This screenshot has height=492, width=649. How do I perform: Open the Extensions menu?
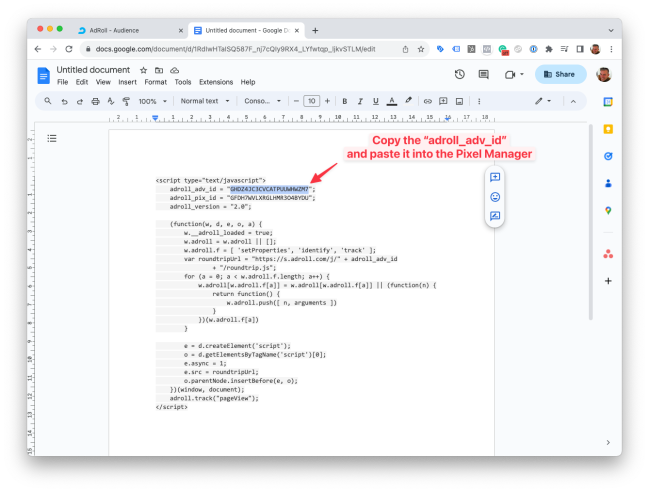(x=215, y=82)
